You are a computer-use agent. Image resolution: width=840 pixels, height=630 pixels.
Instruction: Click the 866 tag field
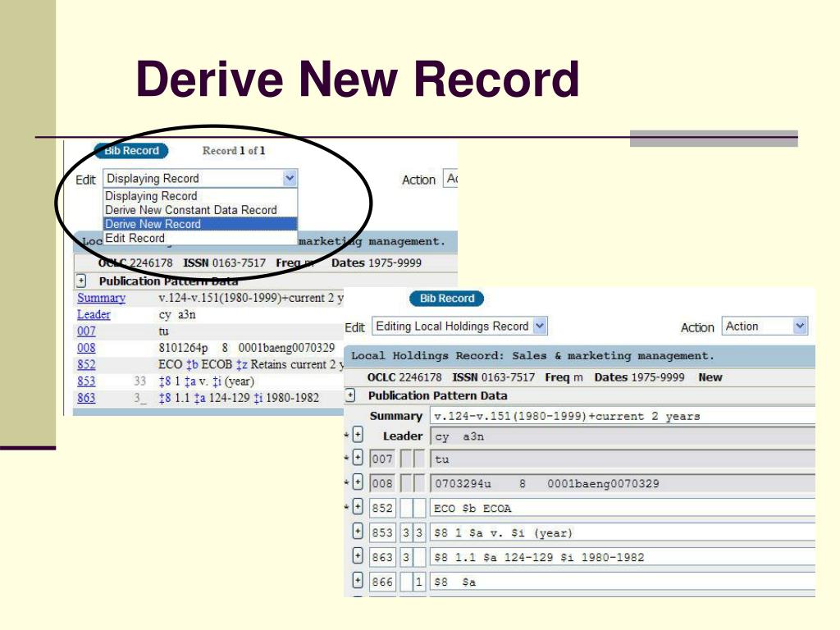tap(382, 582)
